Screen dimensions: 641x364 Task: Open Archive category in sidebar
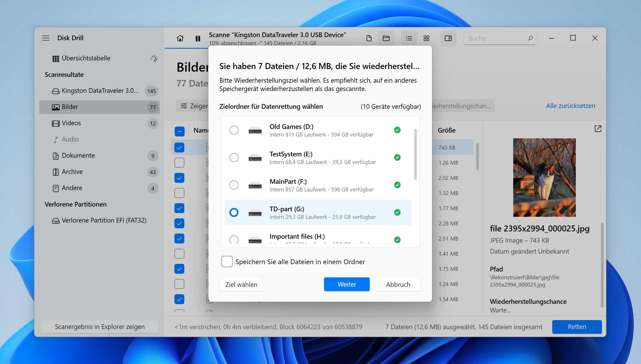point(100,172)
